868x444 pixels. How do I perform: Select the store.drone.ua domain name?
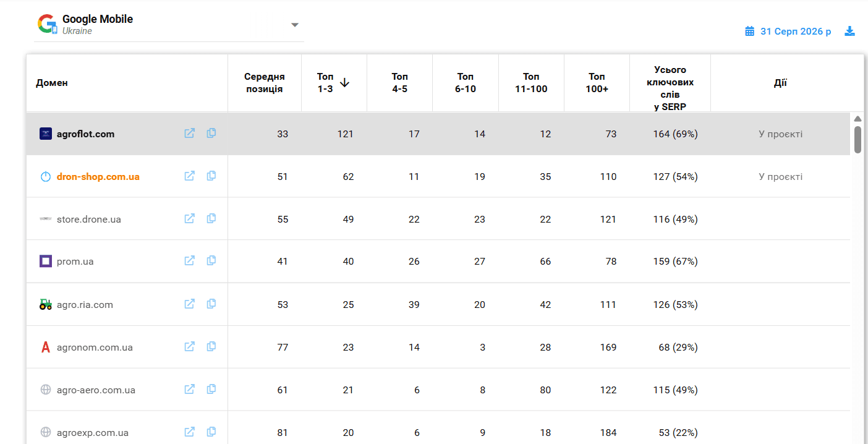89,219
